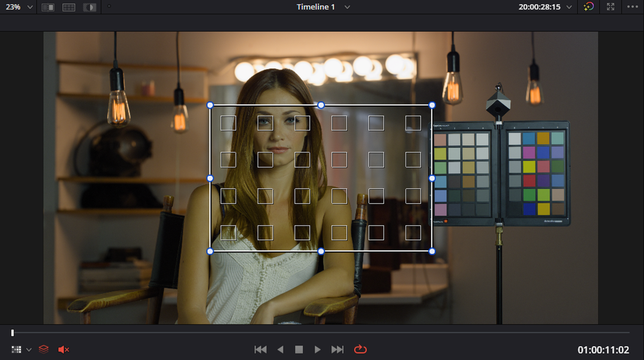Select the top-left corner handle of chart overlay
This screenshot has height=360, width=644.
[x=210, y=105]
